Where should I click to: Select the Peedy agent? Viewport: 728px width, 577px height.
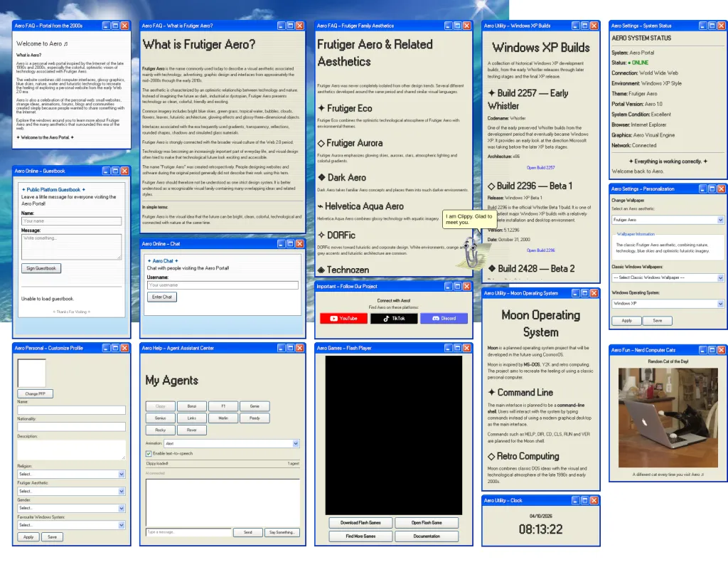pyautogui.click(x=255, y=418)
